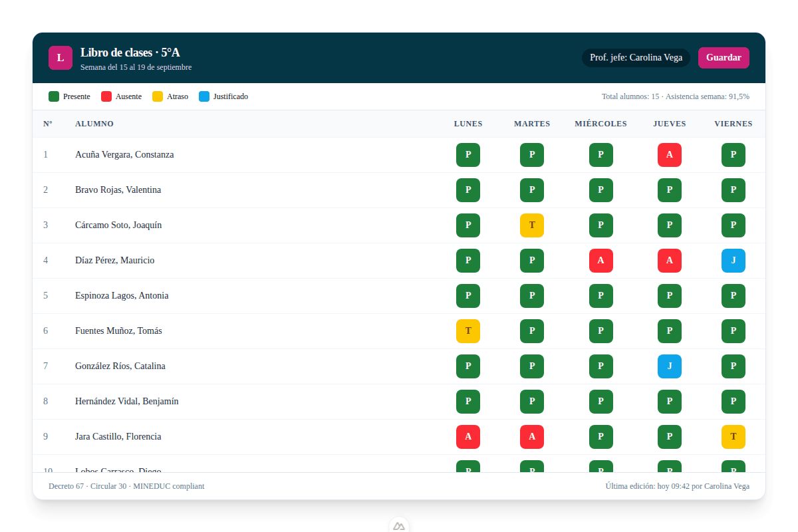Click the Miércoles column header
This screenshot has height=532, width=798.
coord(600,124)
